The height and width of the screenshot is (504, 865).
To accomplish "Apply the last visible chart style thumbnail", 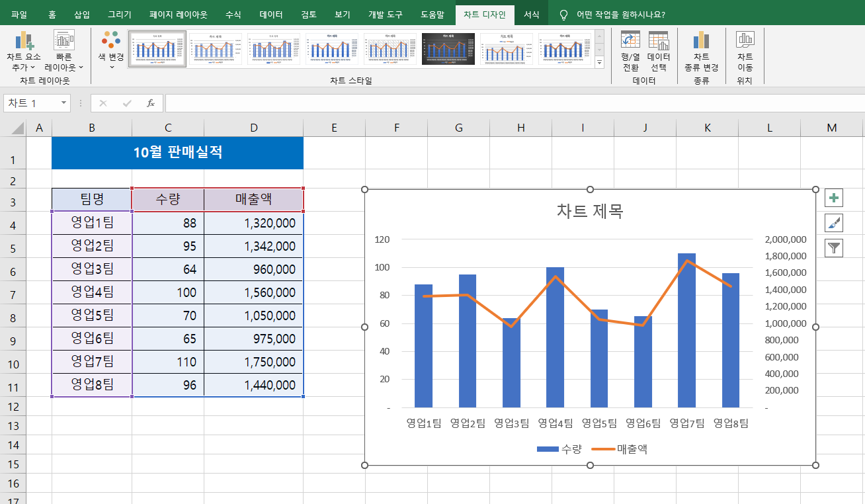I will point(565,49).
